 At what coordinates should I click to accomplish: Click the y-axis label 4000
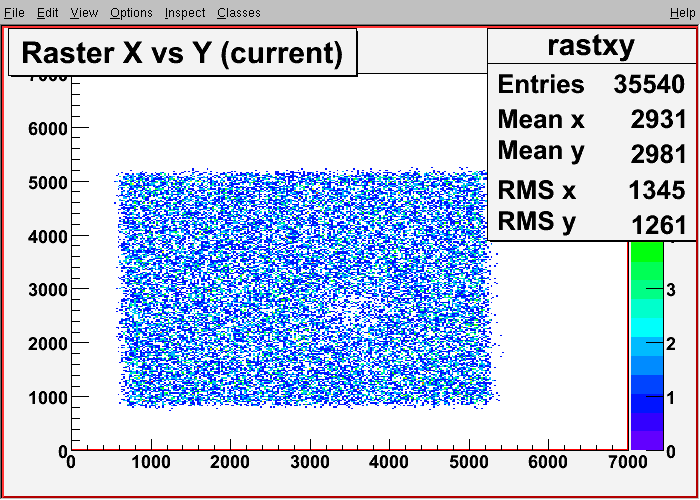click(x=47, y=237)
